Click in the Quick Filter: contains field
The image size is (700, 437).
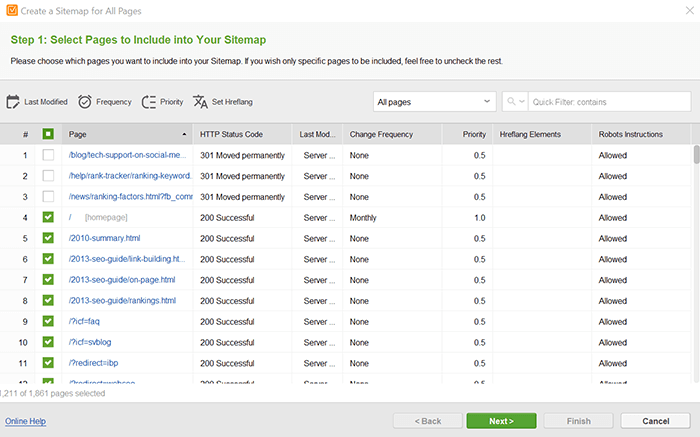point(610,102)
